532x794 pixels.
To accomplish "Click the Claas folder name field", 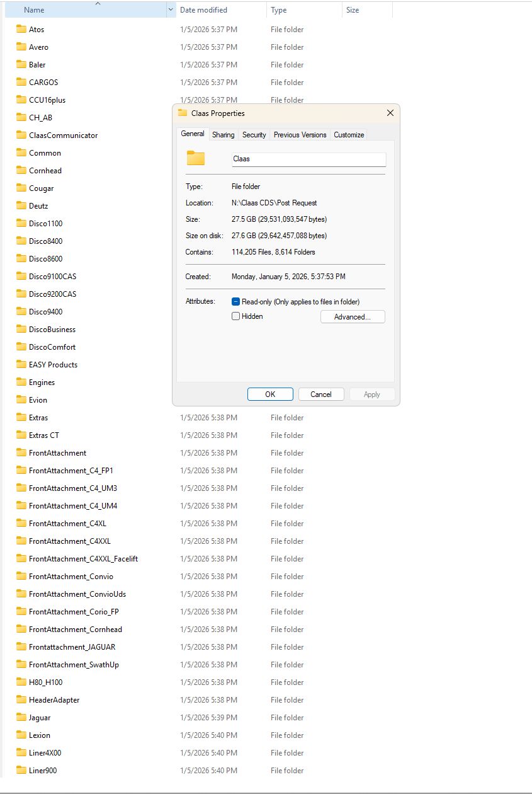I will [308, 159].
